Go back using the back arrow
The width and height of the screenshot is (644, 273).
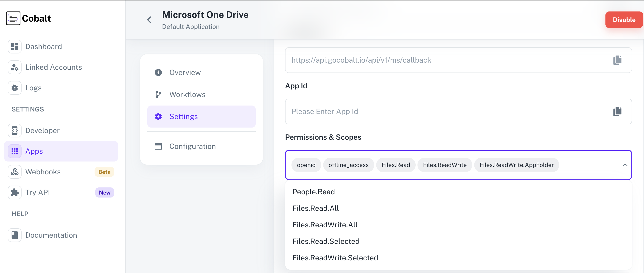point(149,20)
